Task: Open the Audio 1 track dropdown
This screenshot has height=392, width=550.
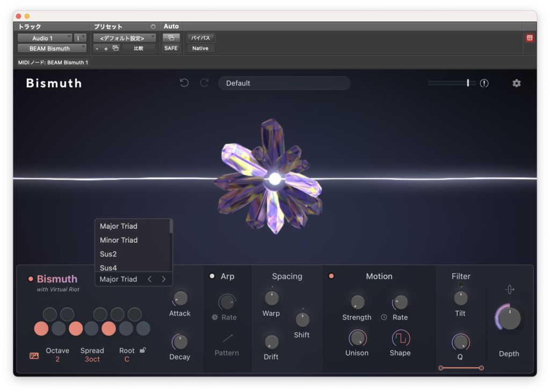Action: tap(45, 38)
